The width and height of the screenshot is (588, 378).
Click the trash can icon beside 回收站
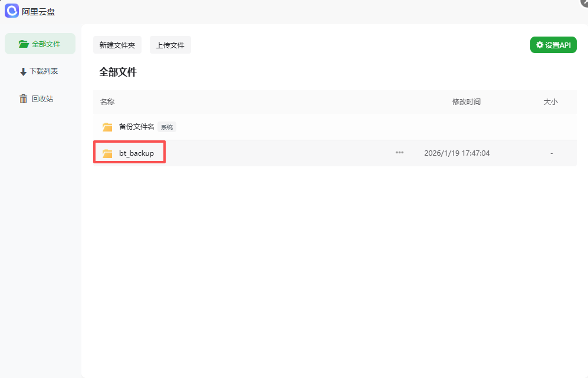[22, 98]
